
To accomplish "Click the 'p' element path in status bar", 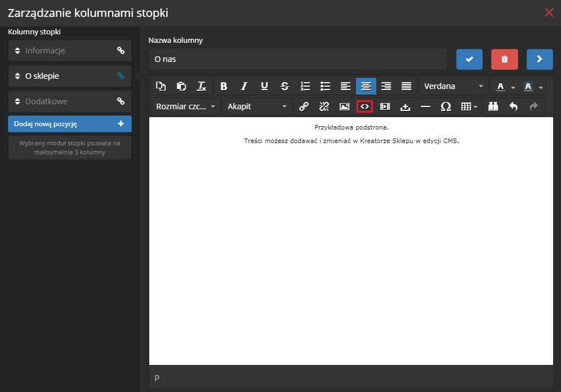I will (x=157, y=377).
